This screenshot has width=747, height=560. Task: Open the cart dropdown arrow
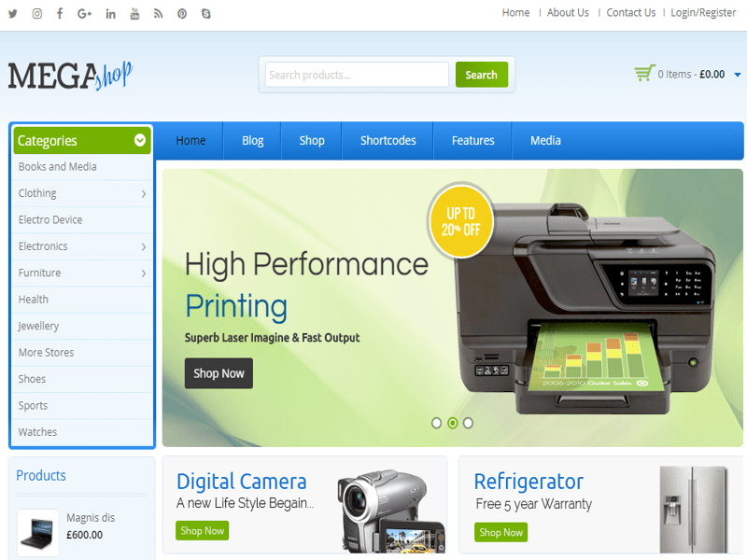[x=737, y=75]
